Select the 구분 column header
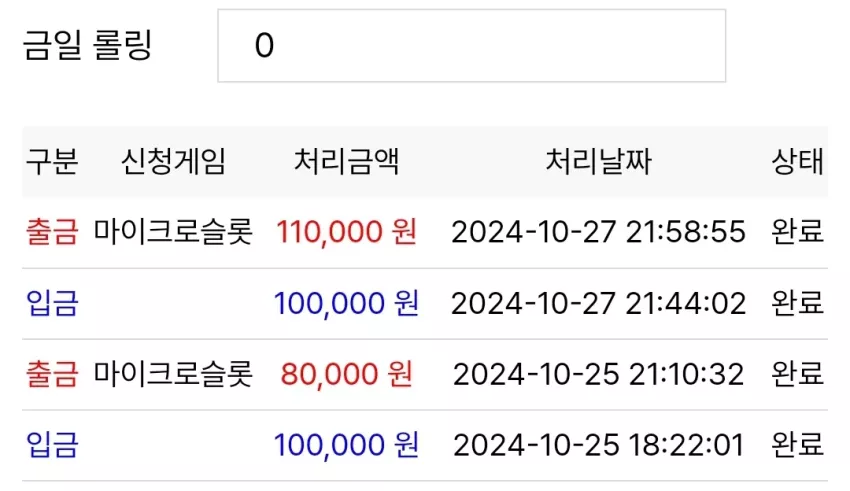 click(52, 161)
